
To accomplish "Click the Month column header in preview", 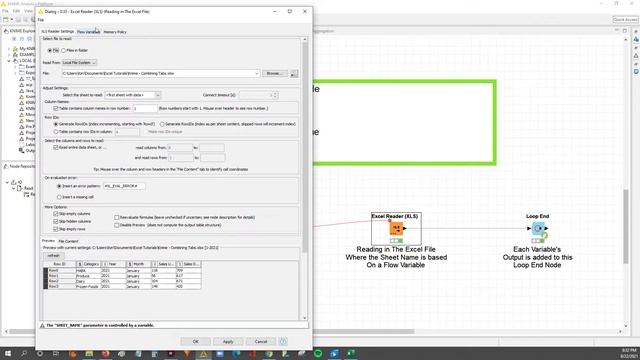I will point(138,264).
